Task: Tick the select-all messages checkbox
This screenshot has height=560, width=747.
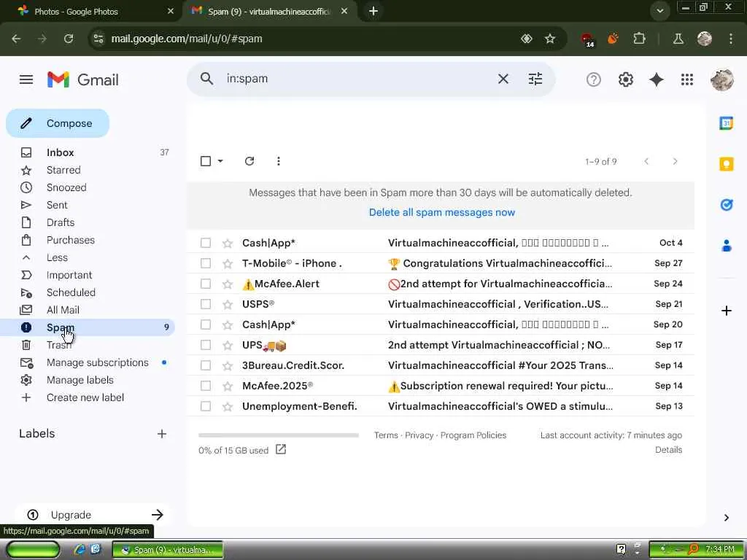Action: coord(205,161)
